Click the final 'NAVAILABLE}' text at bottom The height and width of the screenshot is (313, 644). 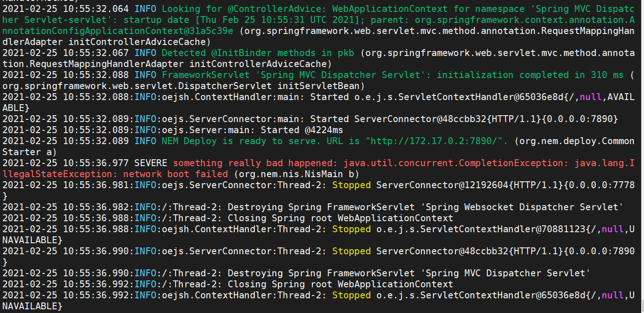pyautogui.click(x=32, y=306)
